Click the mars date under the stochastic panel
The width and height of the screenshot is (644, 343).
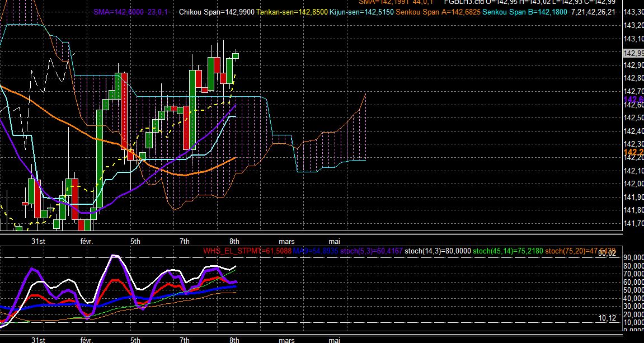tap(286, 340)
